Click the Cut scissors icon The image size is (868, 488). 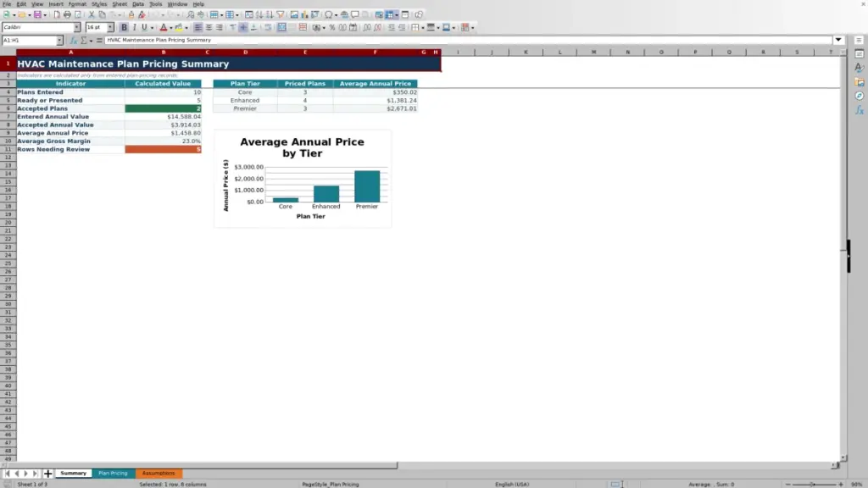click(x=92, y=15)
